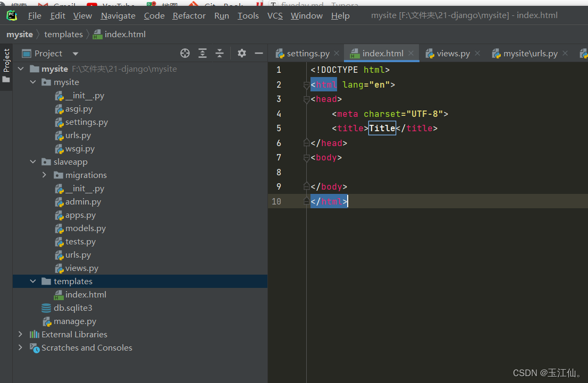Close the views.py tab
This screenshot has width=588, height=383.
point(477,54)
